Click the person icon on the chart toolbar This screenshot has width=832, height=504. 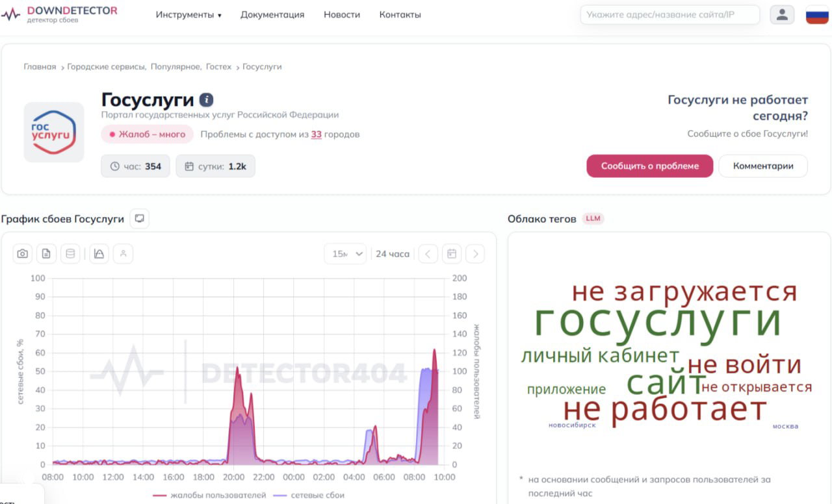click(123, 253)
